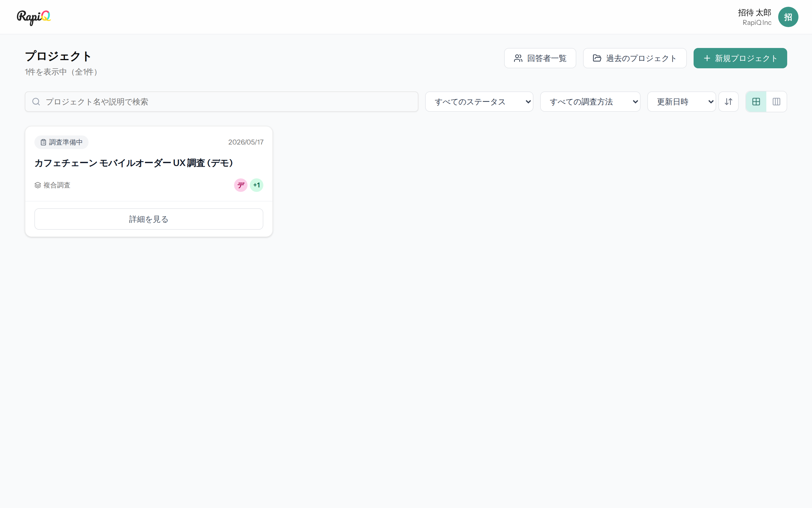Screen dimensions: 812x508
Task: Open 過去のプロジェクト past projects
Action: pos(634,58)
